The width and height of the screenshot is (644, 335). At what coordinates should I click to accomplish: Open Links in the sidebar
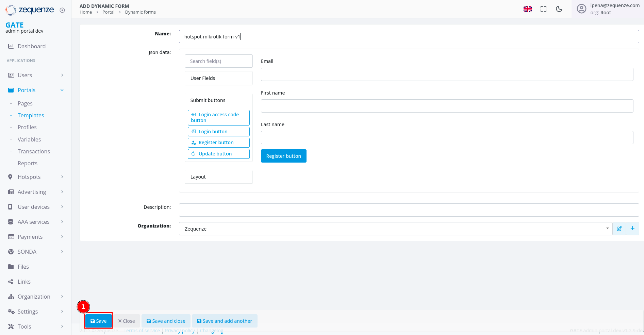point(24,282)
